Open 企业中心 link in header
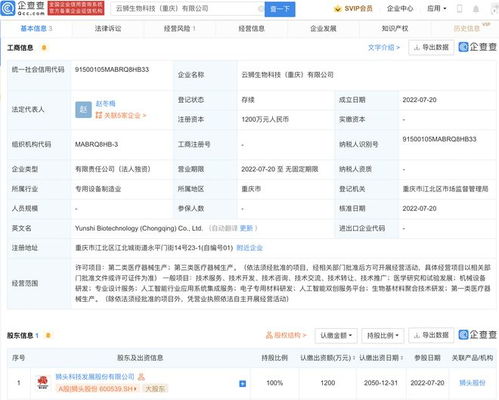 tap(400, 9)
